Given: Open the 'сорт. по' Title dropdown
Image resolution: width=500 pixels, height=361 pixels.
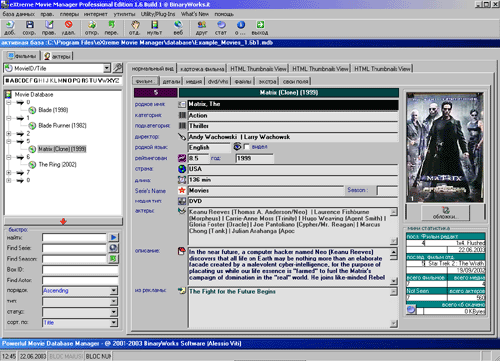Looking at the screenshot, I should coord(114,323).
